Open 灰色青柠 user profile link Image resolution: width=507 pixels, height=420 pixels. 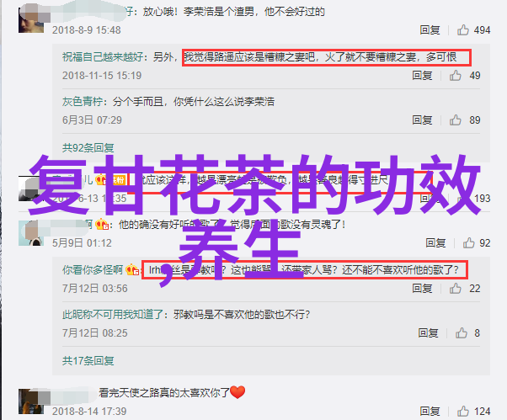click(x=83, y=102)
